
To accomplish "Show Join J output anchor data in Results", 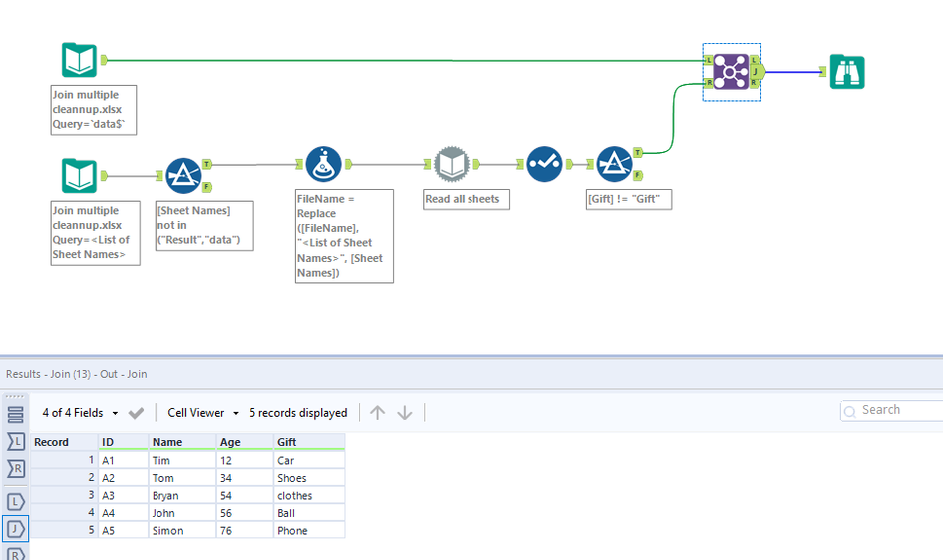I will [x=16, y=529].
